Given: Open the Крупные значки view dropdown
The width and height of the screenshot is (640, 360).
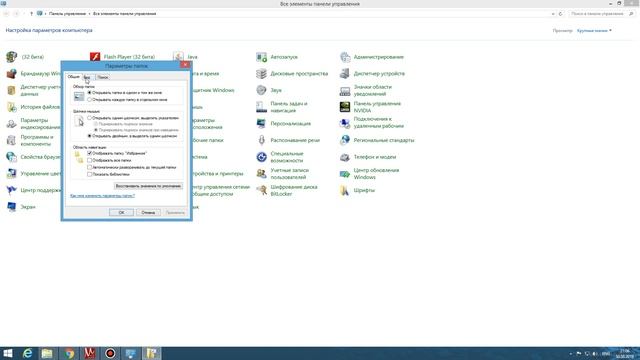Looking at the screenshot, I should pyautogui.click(x=594, y=31).
